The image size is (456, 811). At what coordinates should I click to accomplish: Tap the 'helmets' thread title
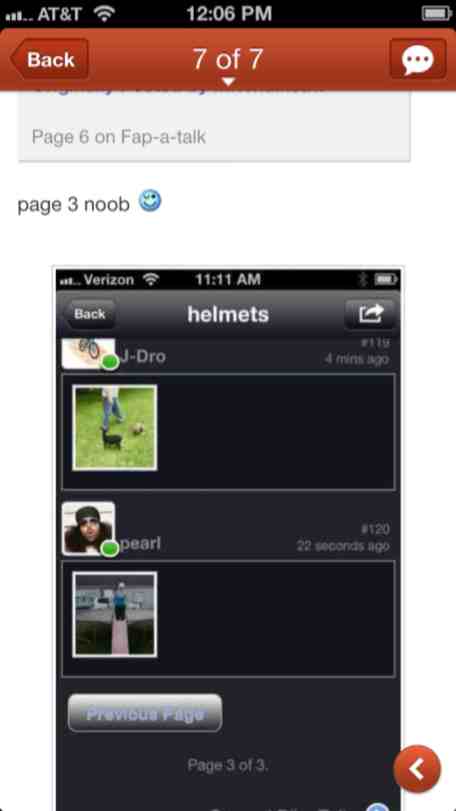click(228, 314)
